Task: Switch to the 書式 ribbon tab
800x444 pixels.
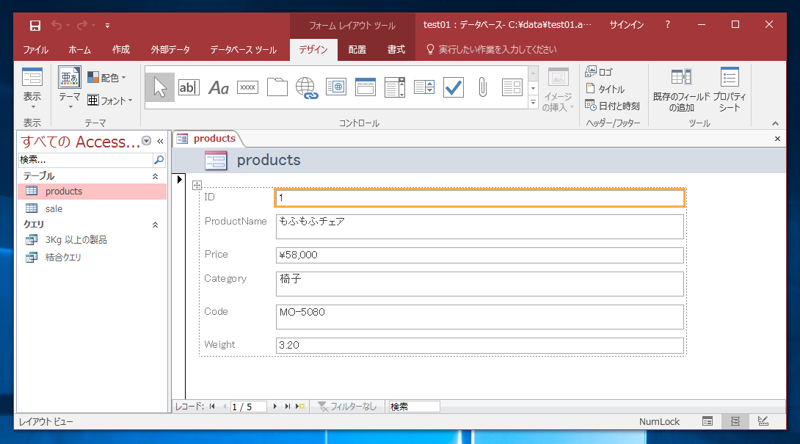Action: pyautogui.click(x=396, y=50)
